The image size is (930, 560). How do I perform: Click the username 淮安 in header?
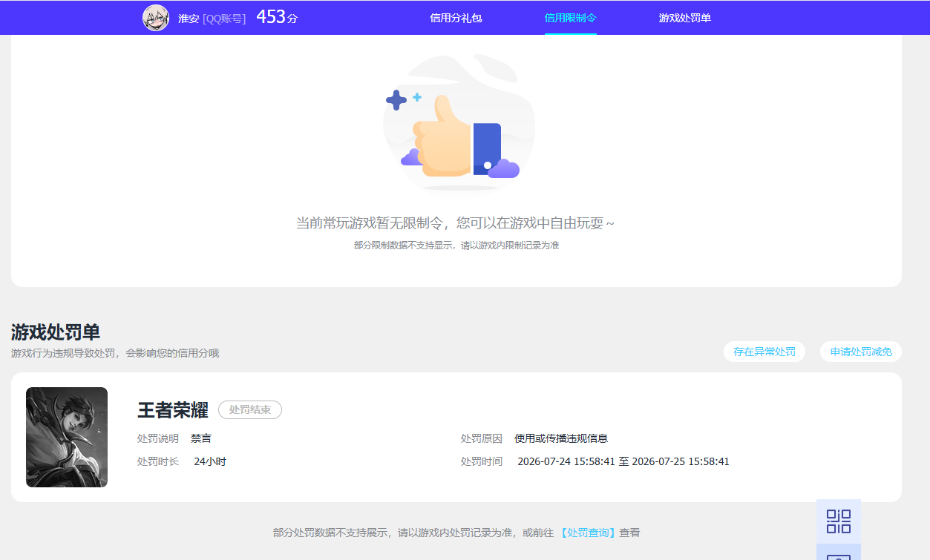click(189, 19)
